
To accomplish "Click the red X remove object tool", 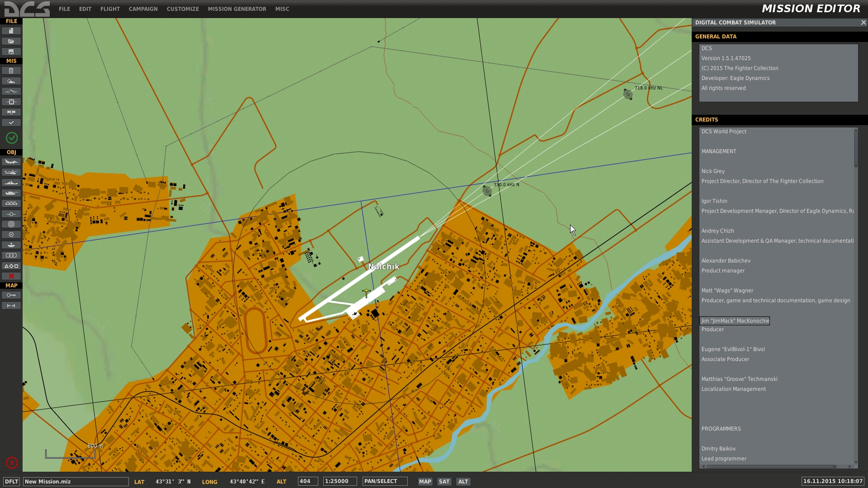I will [11, 276].
